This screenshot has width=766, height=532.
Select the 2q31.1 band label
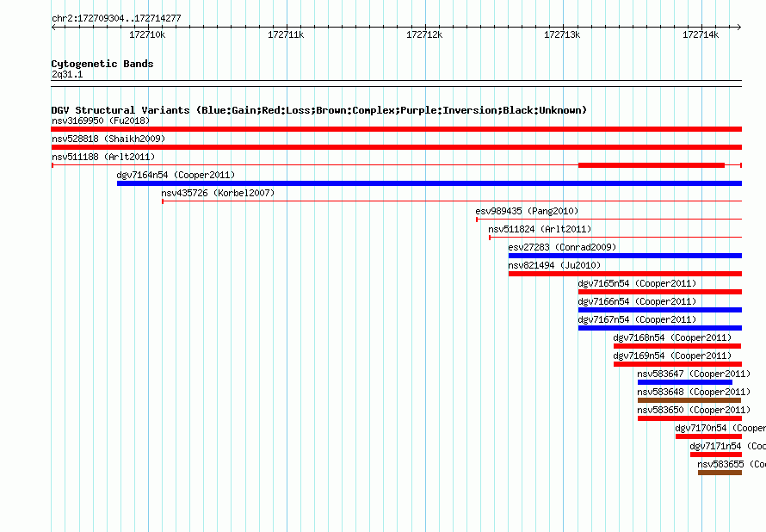[67, 74]
